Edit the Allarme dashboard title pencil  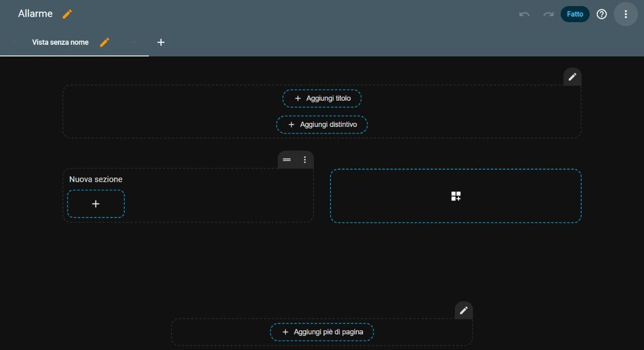[x=67, y=14]
